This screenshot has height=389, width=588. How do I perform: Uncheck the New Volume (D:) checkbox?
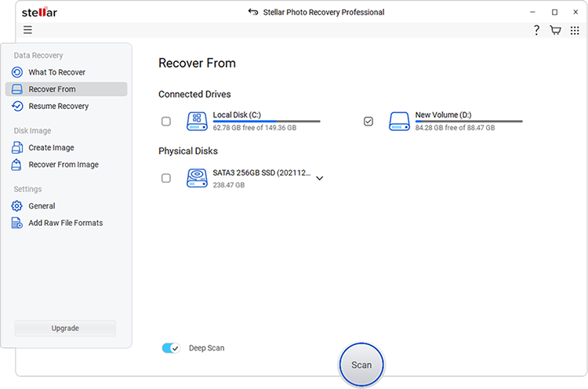368,121
